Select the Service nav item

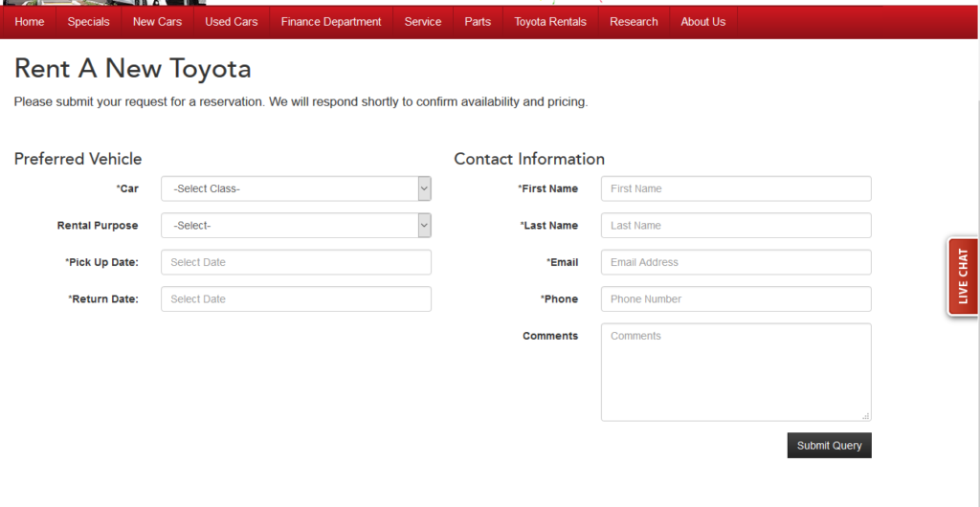click(422, 22)
